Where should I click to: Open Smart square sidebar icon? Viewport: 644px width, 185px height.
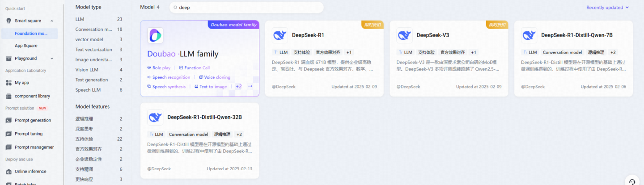point(8,21)
